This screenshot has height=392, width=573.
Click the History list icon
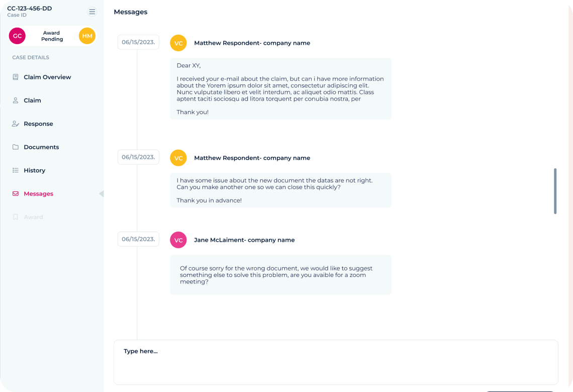tap(16, 170)
